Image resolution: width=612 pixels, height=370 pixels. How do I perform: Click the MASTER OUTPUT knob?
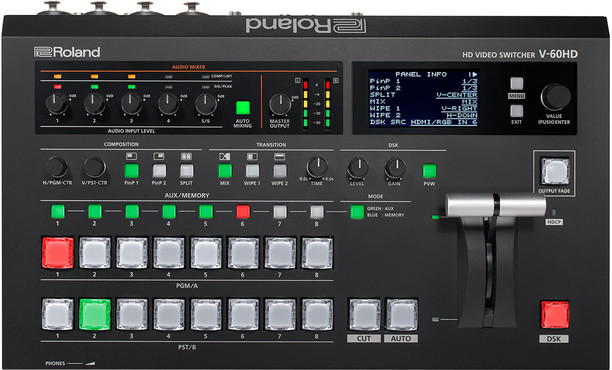[x=280, y=105]
